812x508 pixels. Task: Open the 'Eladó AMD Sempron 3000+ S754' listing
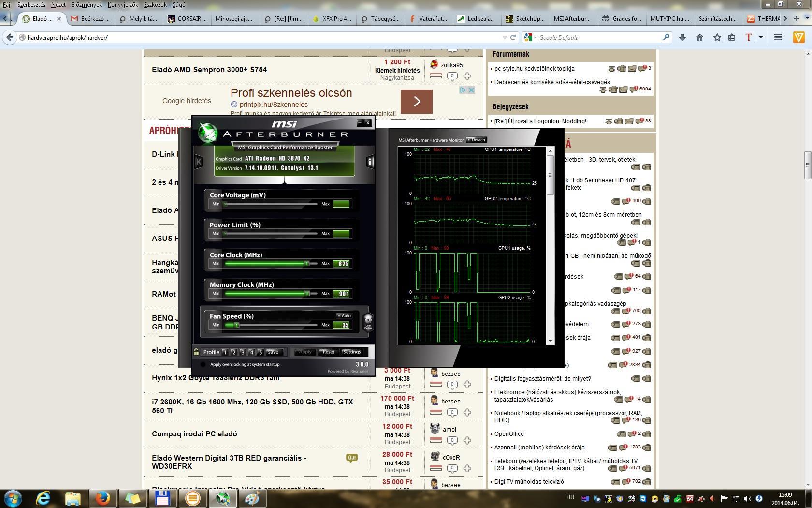(209, 70)
